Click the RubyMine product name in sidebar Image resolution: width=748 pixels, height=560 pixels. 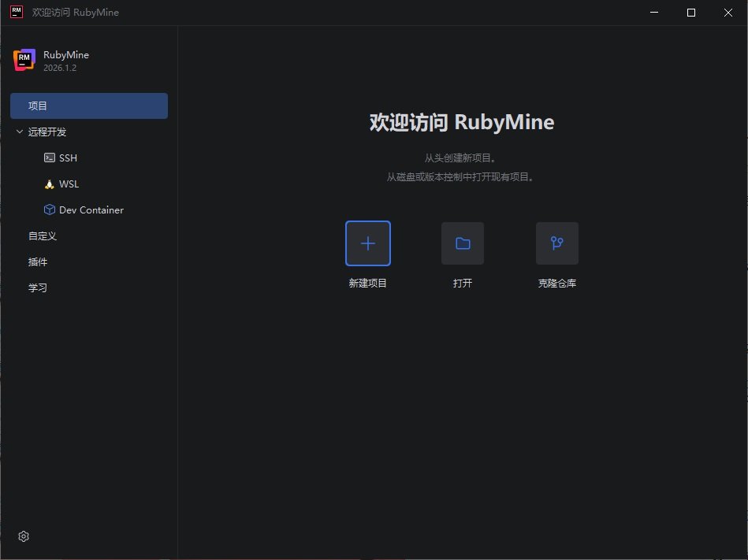[x=66, y=55]
